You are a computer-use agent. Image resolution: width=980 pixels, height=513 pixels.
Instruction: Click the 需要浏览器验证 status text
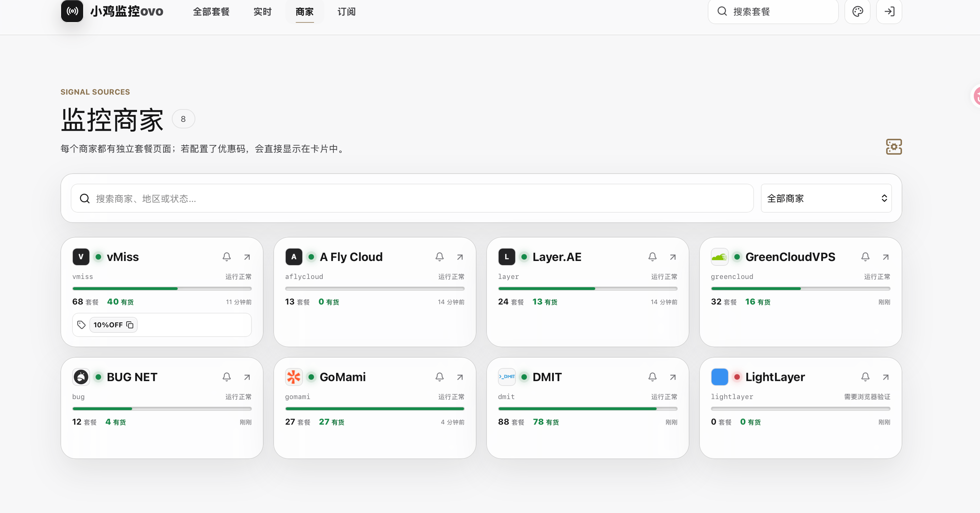(x=868, y=397)
